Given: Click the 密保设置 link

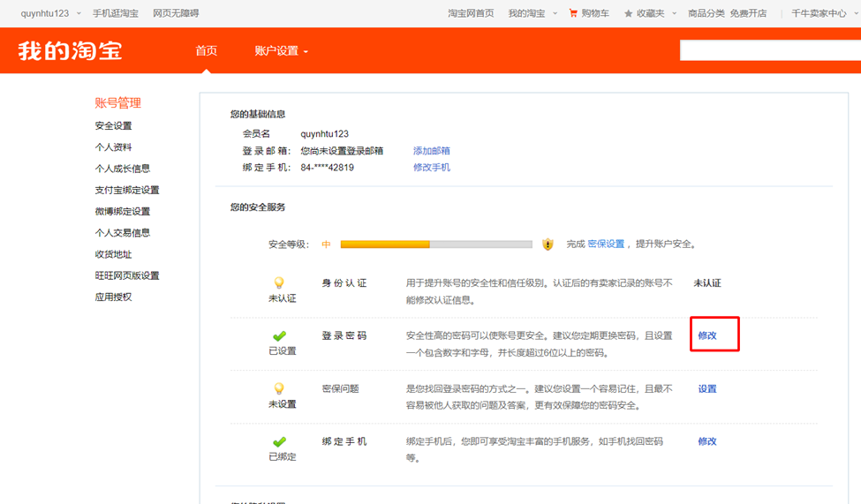Looking at the screenshot, I should click(x=606, y=244).
